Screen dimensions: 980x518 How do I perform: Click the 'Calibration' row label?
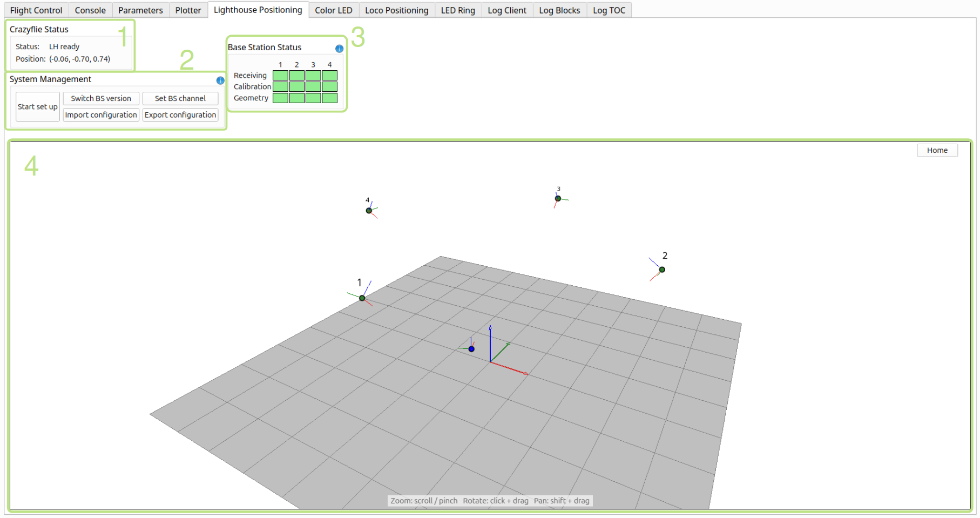point(252,86)
